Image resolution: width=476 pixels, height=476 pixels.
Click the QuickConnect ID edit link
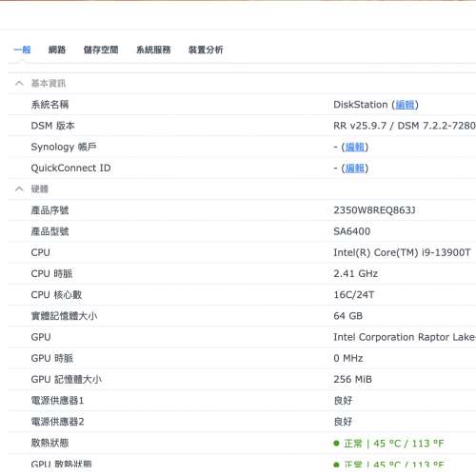pos(355,168)
